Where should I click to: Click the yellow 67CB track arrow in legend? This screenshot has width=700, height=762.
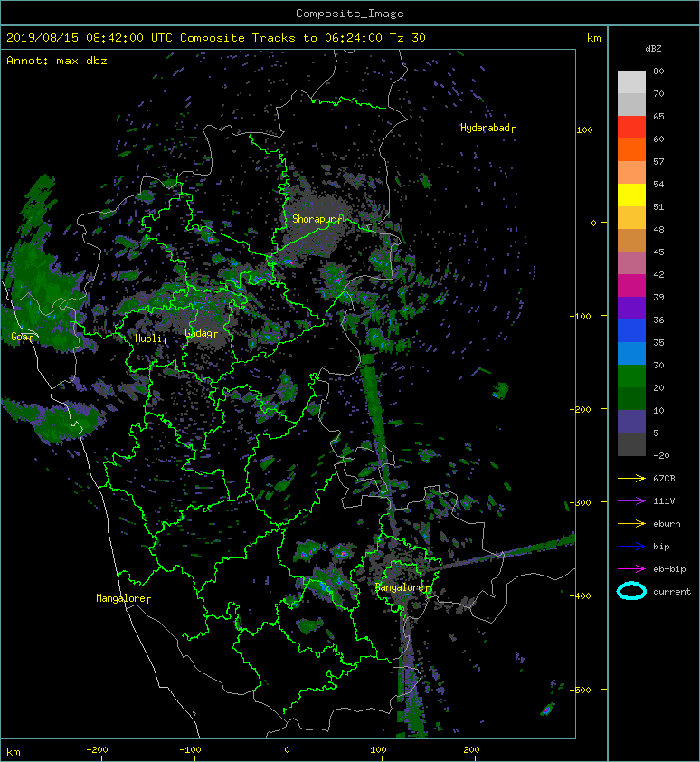(x=631, y=479)
